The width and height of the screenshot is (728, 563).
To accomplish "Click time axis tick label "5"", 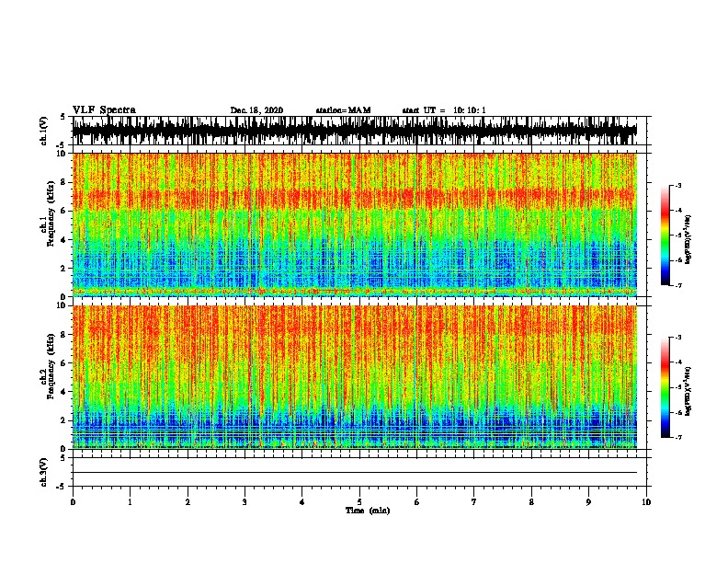I will [x=359, y=502].
